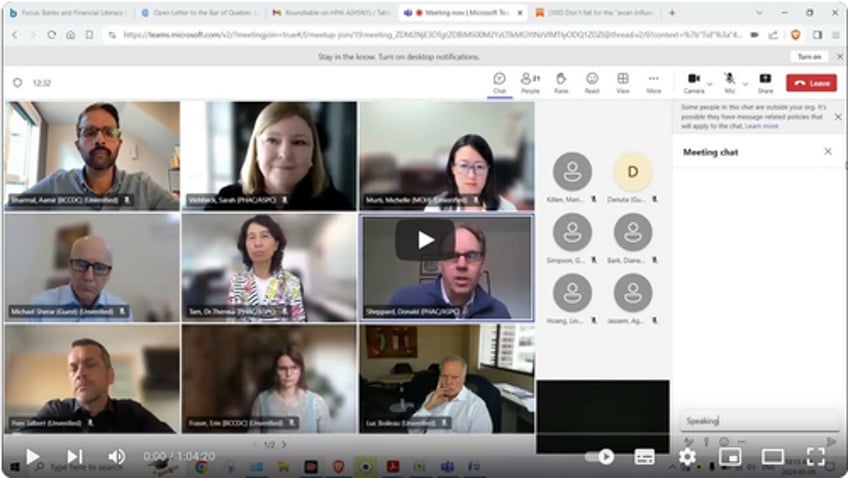The width and height of the screenshot is (848, 478).
Task: Play the video with large center button
Action: click(x=425, y=240)
